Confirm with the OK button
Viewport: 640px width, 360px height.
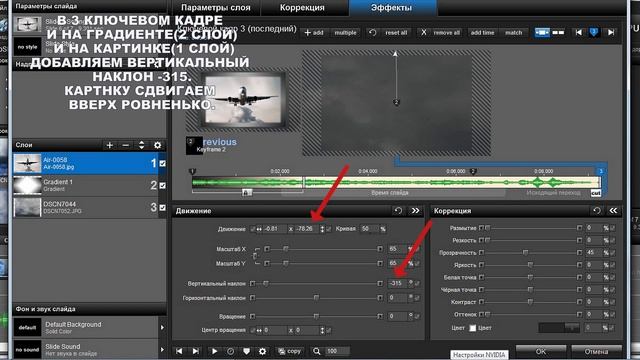pos(540,351)
